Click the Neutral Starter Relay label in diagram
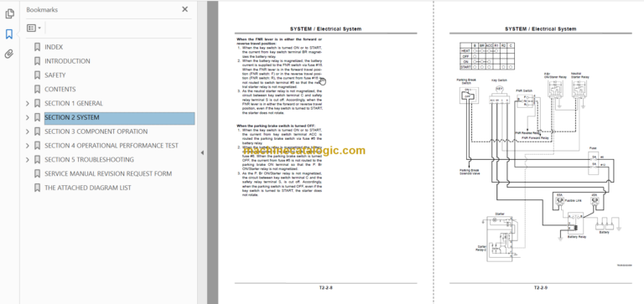Image resolution: width=644 pixels, height=304 pixels. (x=580, y=76)
